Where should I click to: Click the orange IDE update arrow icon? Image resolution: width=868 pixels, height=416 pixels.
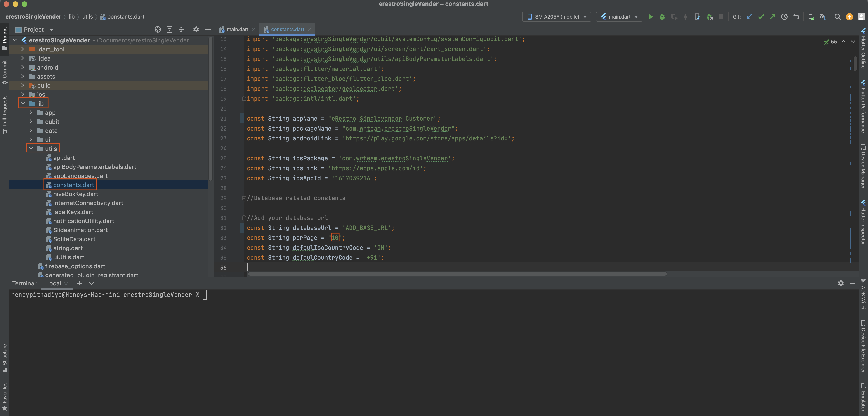pos(849,17)
